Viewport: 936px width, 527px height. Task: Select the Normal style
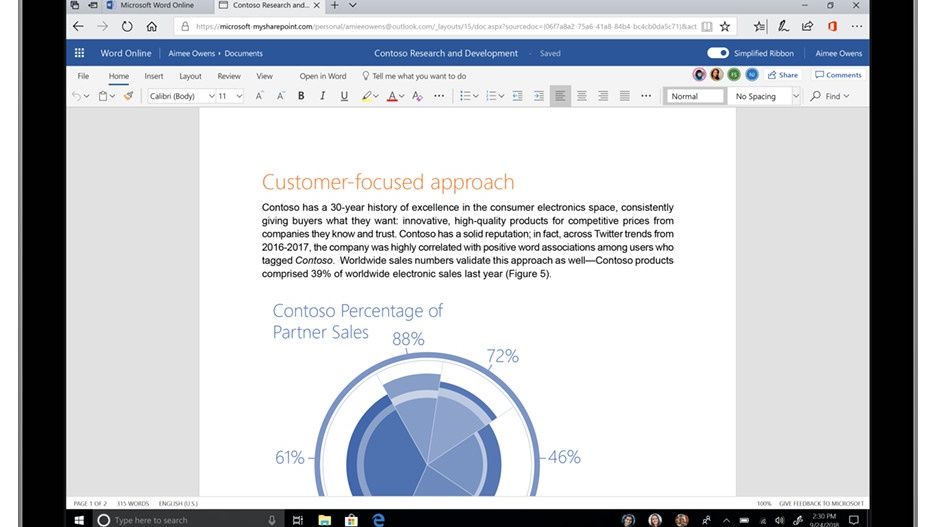pos(695,96)
